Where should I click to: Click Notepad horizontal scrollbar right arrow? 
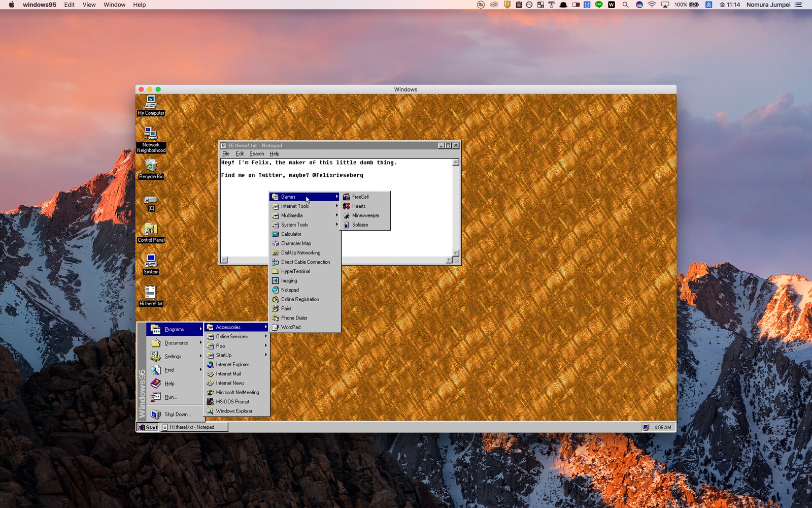(x=449, y=260)
